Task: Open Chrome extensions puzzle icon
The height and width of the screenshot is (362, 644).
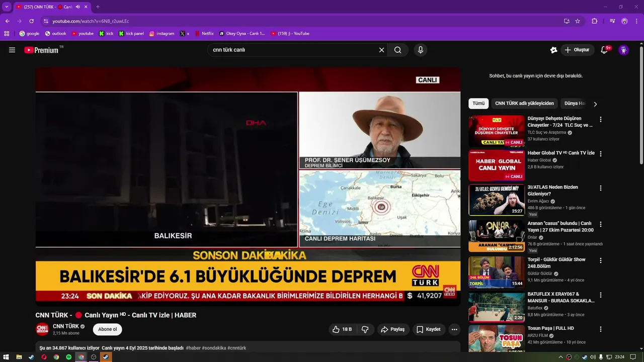Action: tap(595, 21)
